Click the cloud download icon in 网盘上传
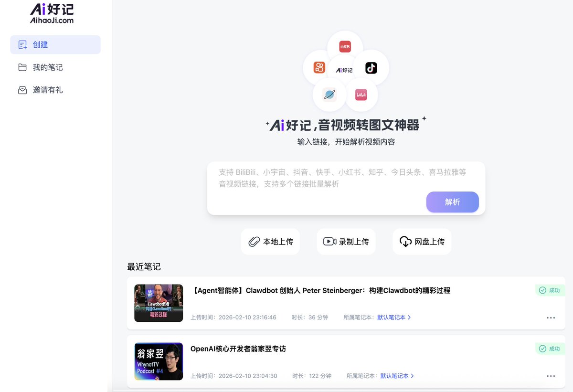This screenshot has width=573, height=392. [x=405, y=242]
